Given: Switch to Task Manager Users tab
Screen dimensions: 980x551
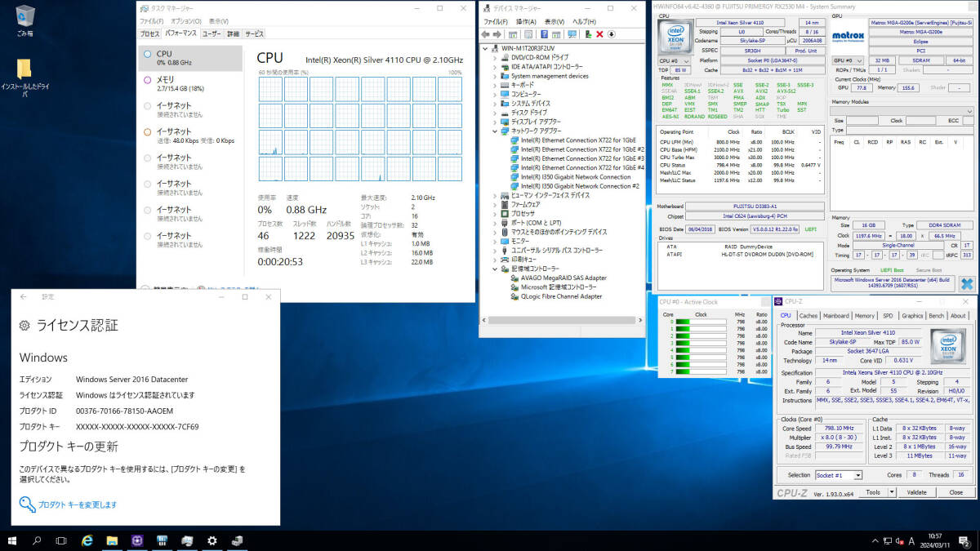Looking at the screenshot, I should 212,33.
